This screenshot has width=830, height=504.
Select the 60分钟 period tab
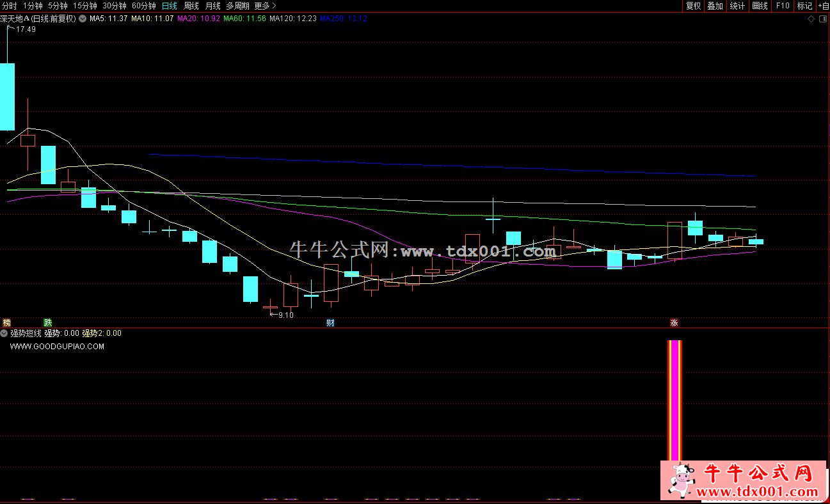(143, 6)
